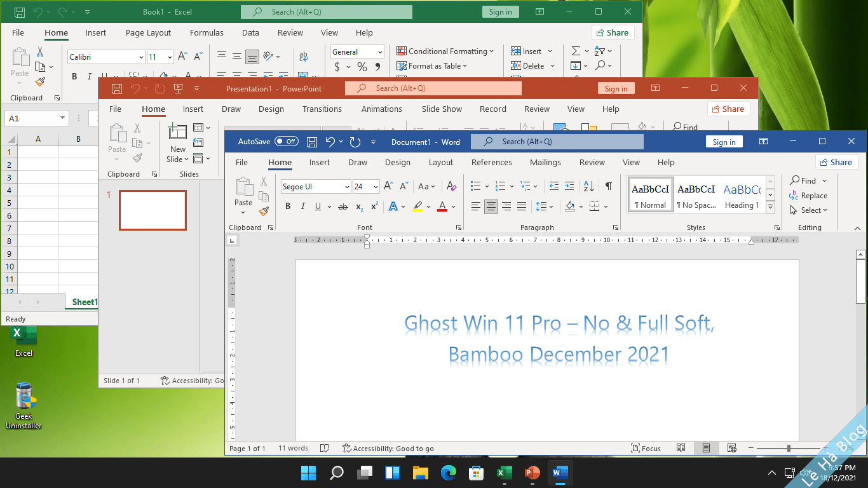Click Share button in Word

pyautogui.click(x=836, y=162)
